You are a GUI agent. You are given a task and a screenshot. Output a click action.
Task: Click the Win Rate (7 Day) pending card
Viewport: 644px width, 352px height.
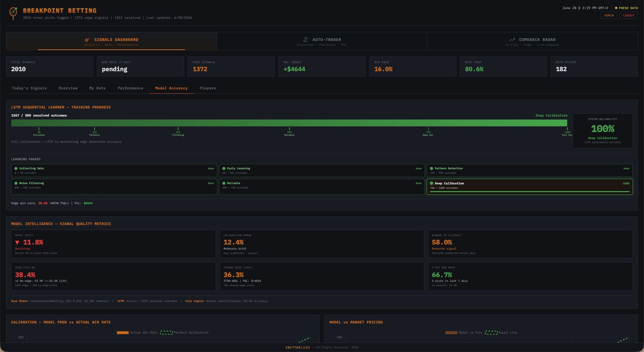point(140,67)
